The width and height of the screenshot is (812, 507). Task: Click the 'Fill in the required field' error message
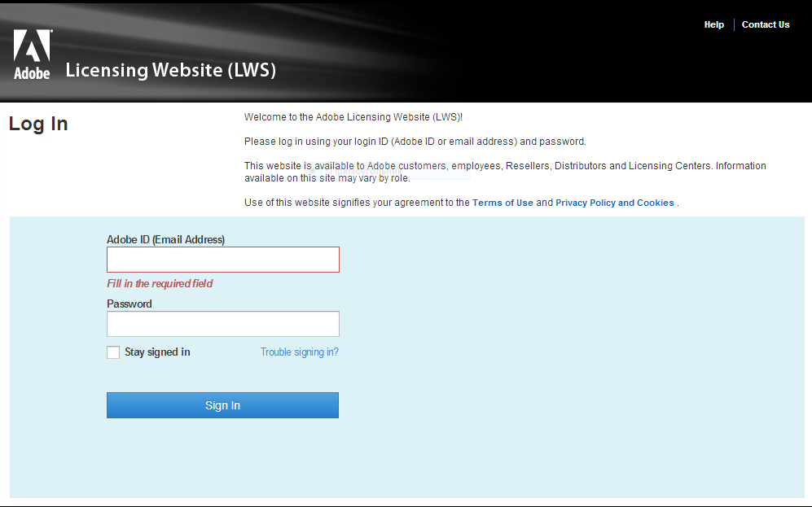pos(160,283)
